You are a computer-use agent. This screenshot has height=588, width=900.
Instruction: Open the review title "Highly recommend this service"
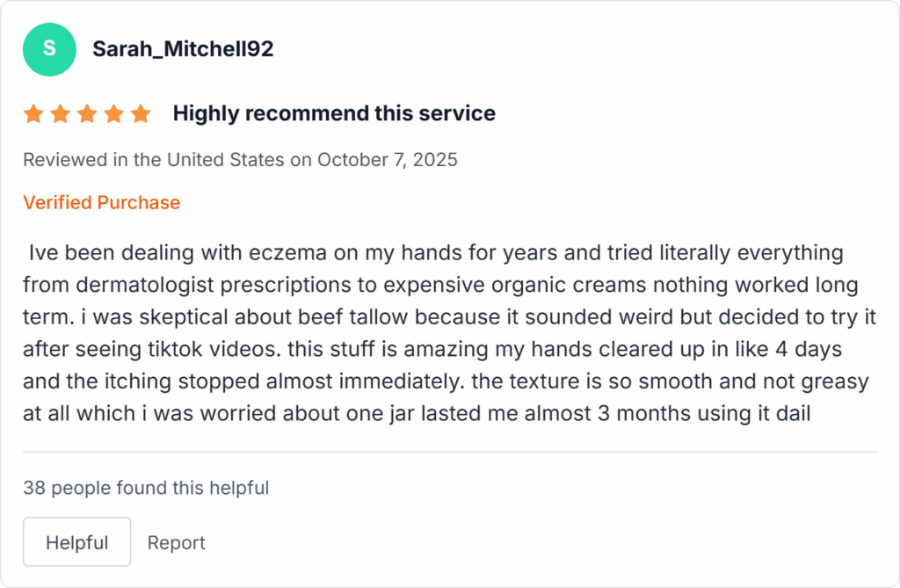coord(334,113)
